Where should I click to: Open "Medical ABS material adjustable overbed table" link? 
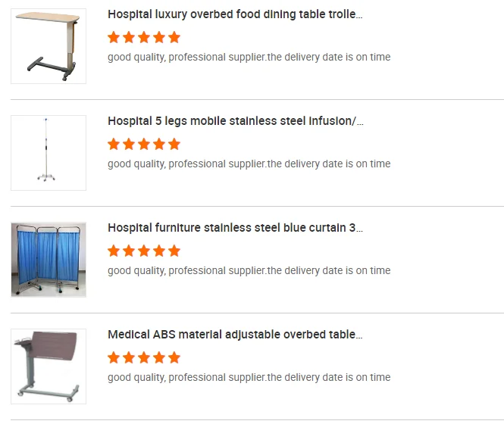(x=235, y=335)
